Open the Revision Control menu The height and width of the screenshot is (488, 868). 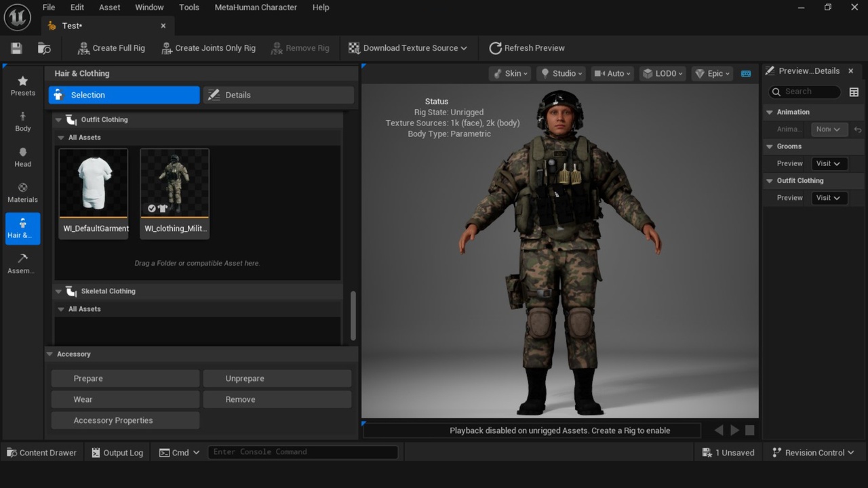[813, 453]
